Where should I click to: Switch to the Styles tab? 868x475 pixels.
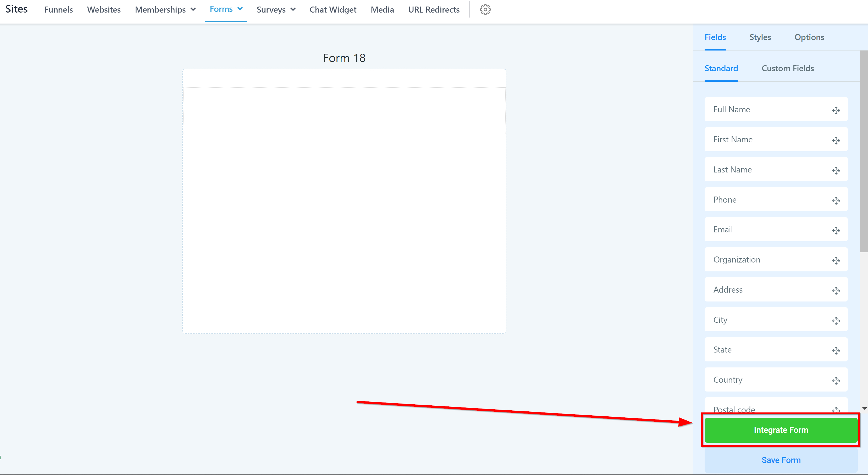(x=760, y=37)
